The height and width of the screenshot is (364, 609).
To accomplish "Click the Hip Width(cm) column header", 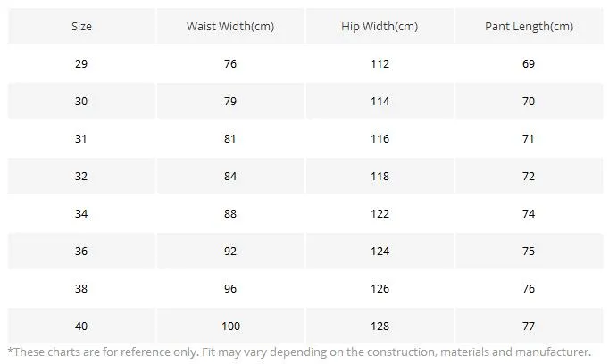I will click(380, 27).
